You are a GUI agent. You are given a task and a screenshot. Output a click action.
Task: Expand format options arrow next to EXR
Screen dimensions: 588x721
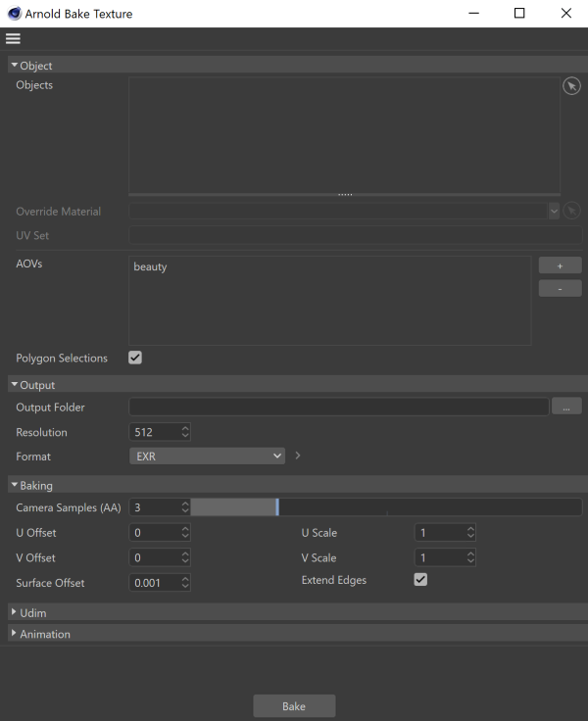pyautogui.click(x=298, y=456)
